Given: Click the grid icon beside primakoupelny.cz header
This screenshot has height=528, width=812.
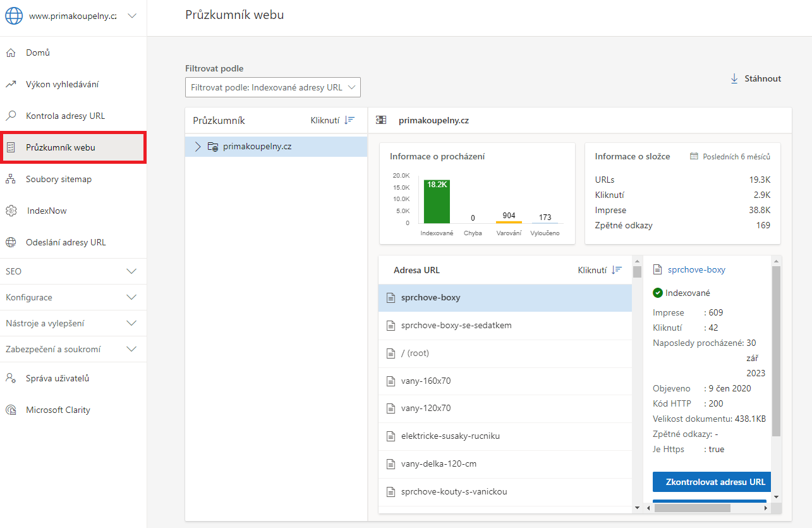Looking at the screenshot, I should (381, 120).
